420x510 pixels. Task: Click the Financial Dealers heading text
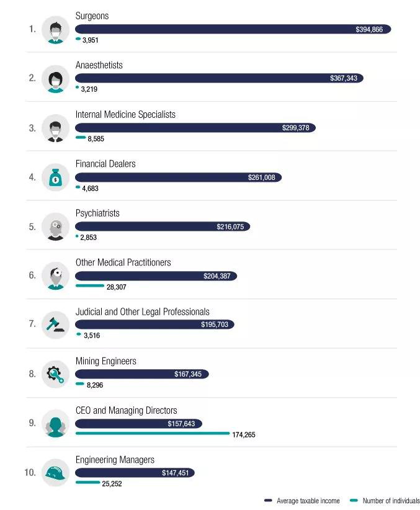point(105,164)
